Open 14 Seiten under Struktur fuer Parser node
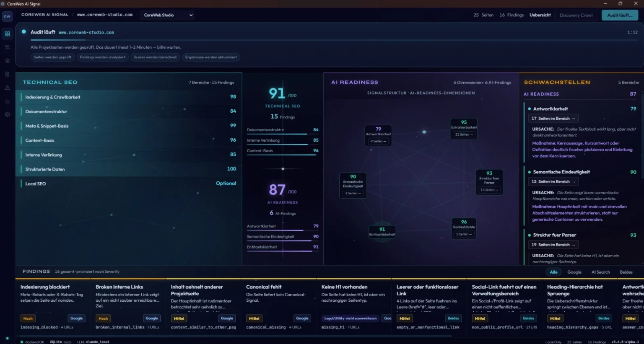The image size is (644, 344). tap(489, 190)
